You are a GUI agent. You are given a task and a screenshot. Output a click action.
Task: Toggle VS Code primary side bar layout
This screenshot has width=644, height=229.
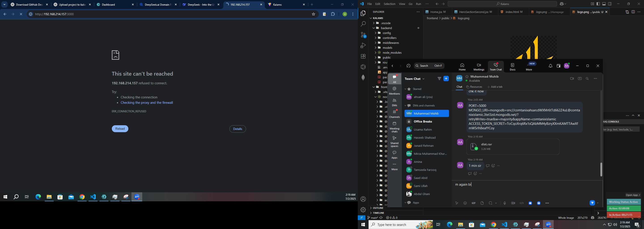pyautogui.click(x=598, y=4)
